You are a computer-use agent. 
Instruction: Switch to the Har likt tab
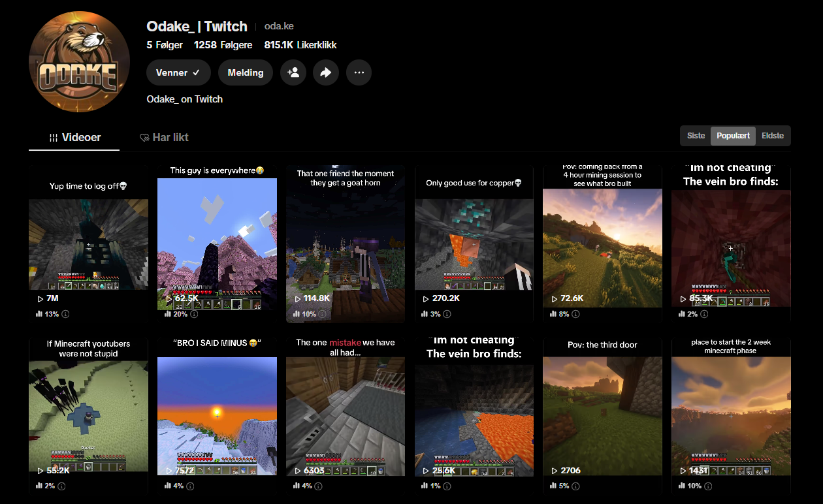(164, 137)
